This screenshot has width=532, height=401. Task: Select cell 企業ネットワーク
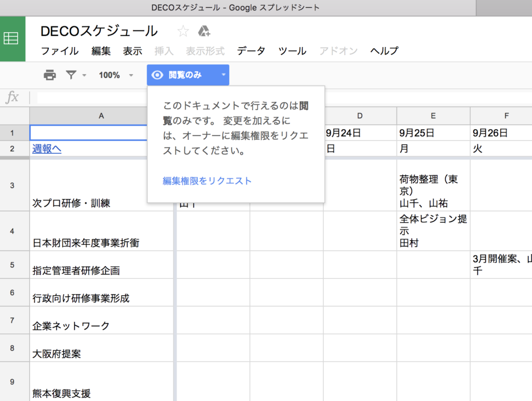coord(101,320)
